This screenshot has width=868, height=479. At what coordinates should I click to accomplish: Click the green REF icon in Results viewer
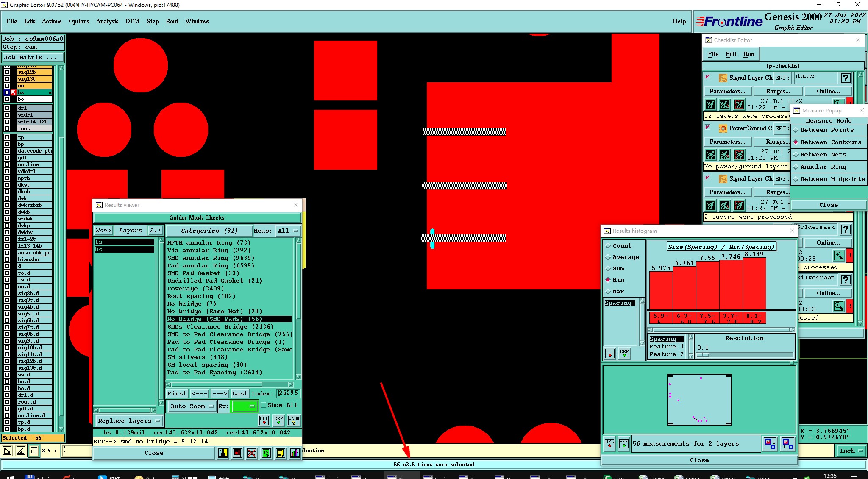click(x=278, y=420)
